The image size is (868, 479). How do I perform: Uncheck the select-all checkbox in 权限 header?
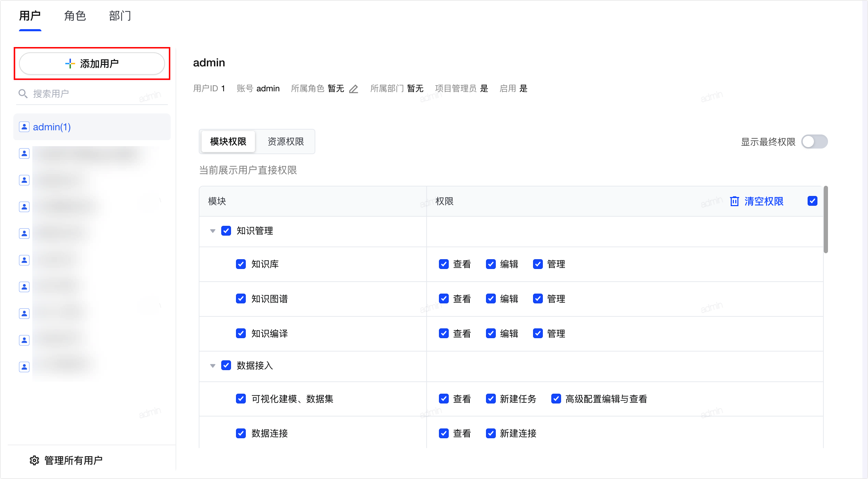pos(813,201)
